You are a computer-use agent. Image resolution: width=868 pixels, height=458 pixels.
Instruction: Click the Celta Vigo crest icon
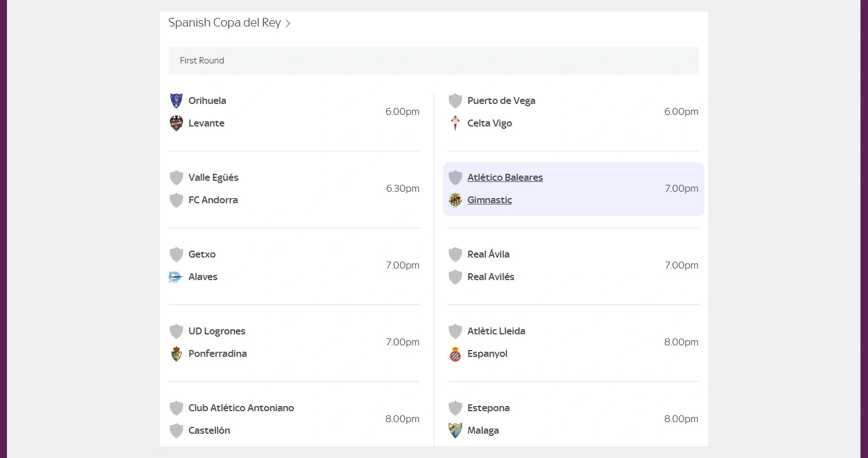pos(455,123)
